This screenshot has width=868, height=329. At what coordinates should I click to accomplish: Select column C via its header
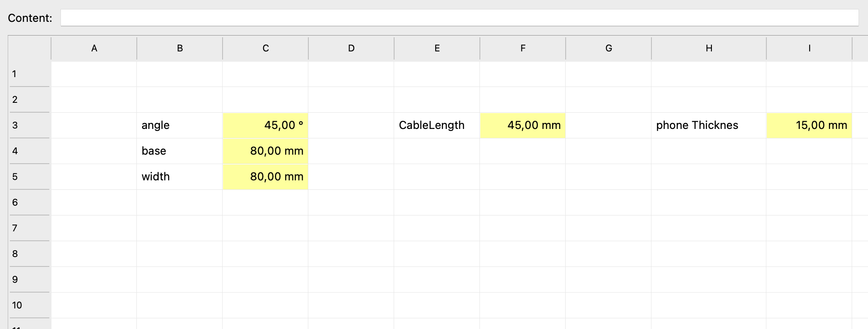tap(265, 48)
